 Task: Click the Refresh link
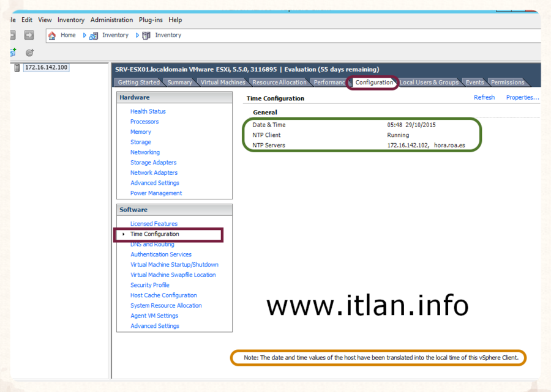click(484, 98)
